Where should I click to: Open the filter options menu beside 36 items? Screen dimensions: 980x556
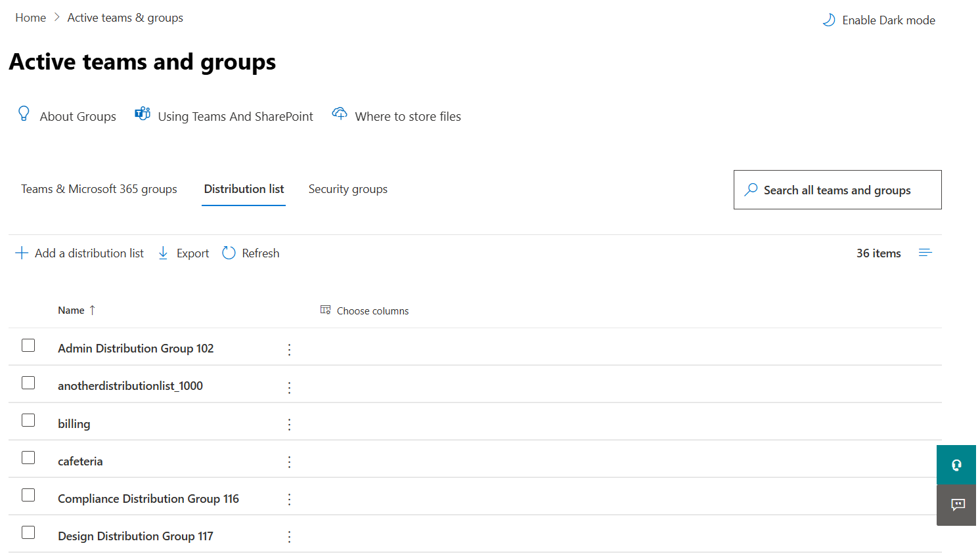click(x=925, y=253)
